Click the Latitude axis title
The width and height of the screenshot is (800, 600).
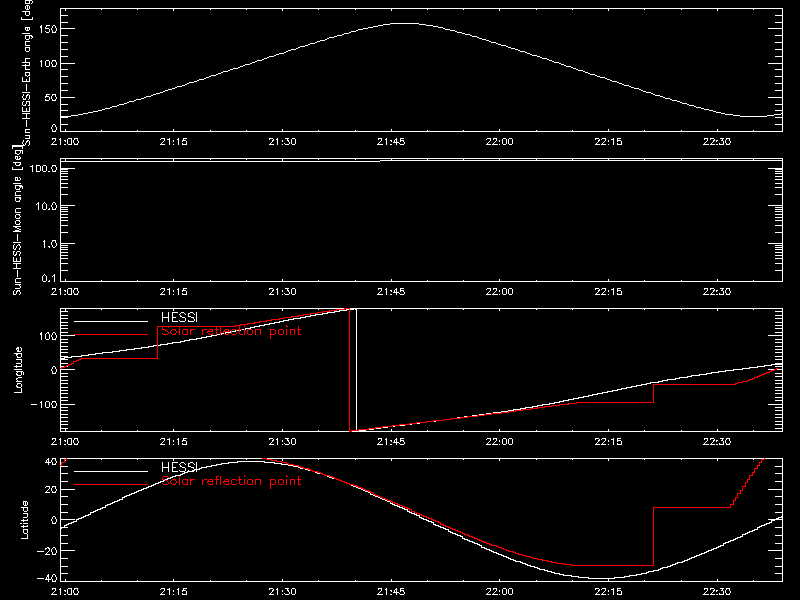point(24,520)
